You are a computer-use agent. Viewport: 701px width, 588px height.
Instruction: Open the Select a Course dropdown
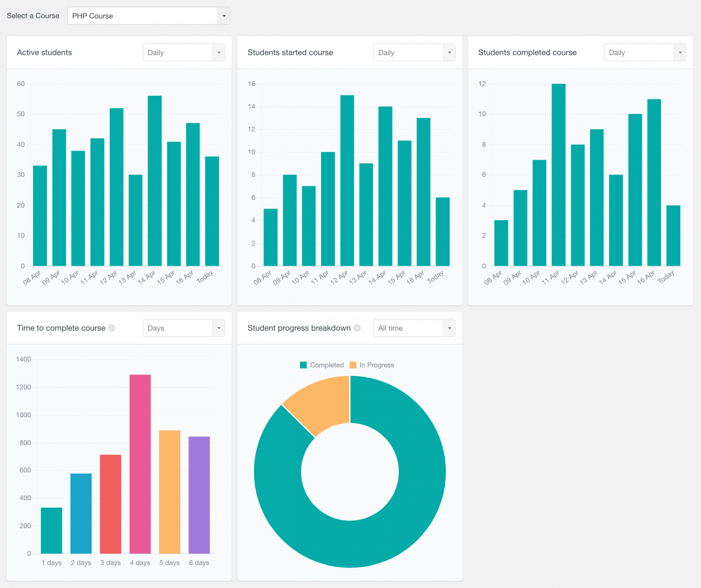[x=148, y=16]
